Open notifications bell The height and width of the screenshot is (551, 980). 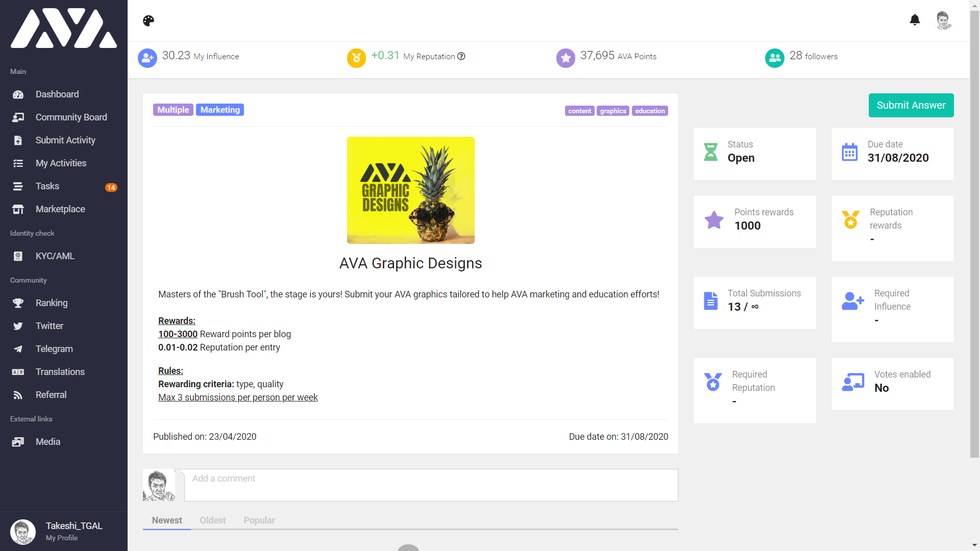(x=915, y=20)
